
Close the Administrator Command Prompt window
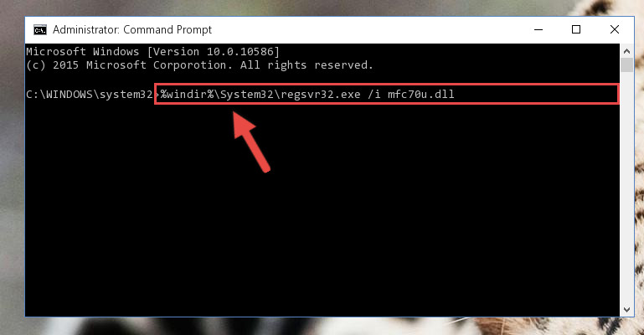615,29
